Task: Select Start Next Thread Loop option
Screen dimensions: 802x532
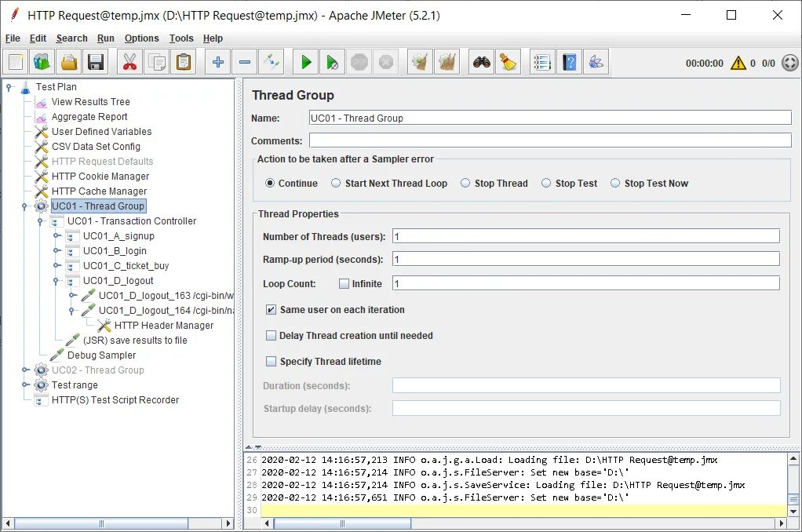Action: 336,183
